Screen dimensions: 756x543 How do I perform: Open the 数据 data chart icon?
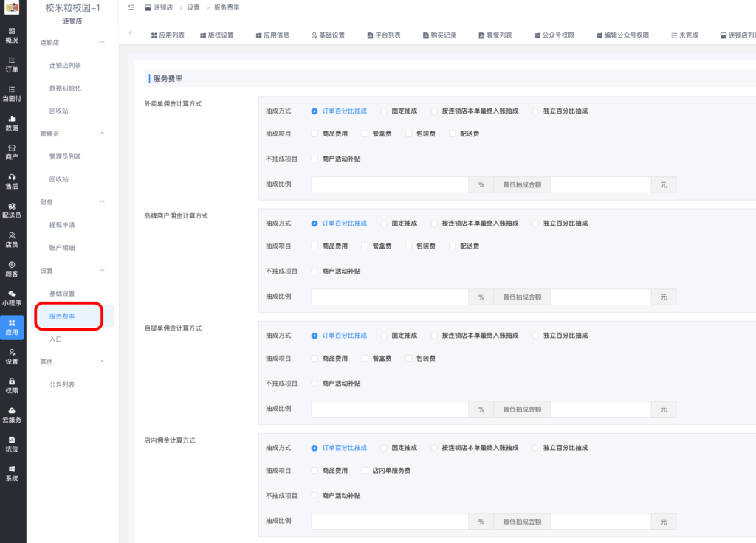[12, 122]
